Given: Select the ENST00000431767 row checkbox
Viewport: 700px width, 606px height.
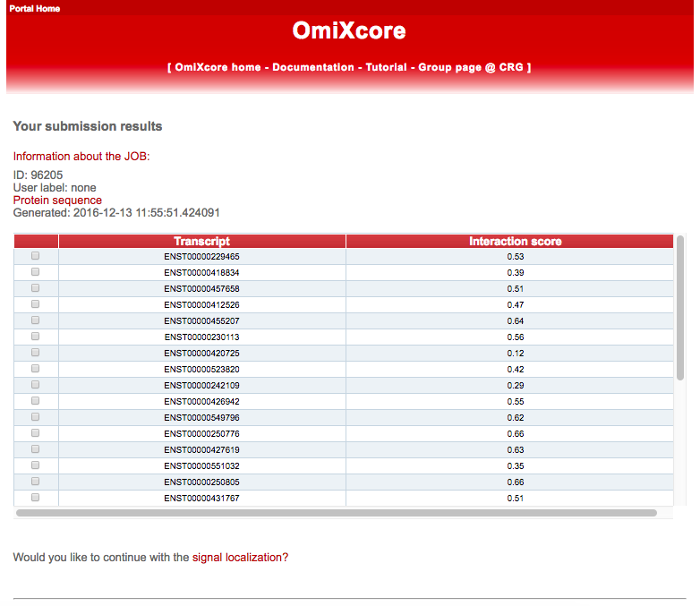Looking at the screenshot, I should tap(36, 498).
